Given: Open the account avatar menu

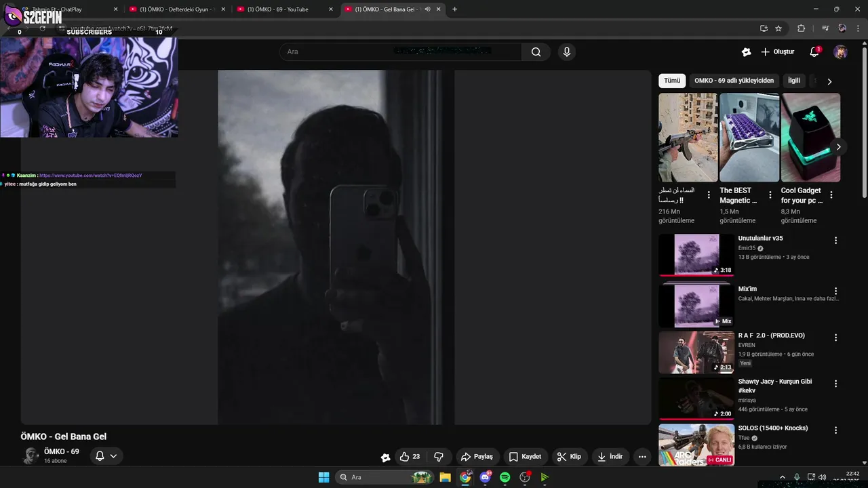Looking at the screenshot, I should 840,52.
